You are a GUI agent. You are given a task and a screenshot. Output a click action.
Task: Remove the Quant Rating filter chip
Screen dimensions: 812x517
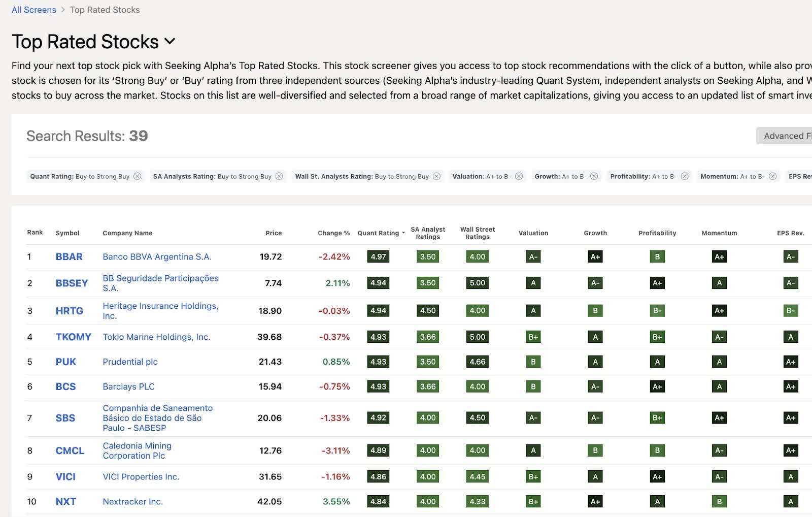tap(137, 176)
